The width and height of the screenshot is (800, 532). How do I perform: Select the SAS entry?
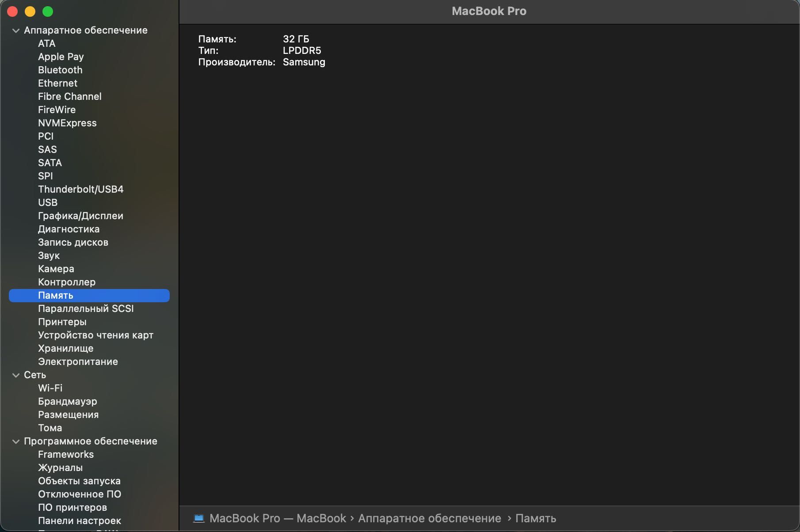click(47, 149)
